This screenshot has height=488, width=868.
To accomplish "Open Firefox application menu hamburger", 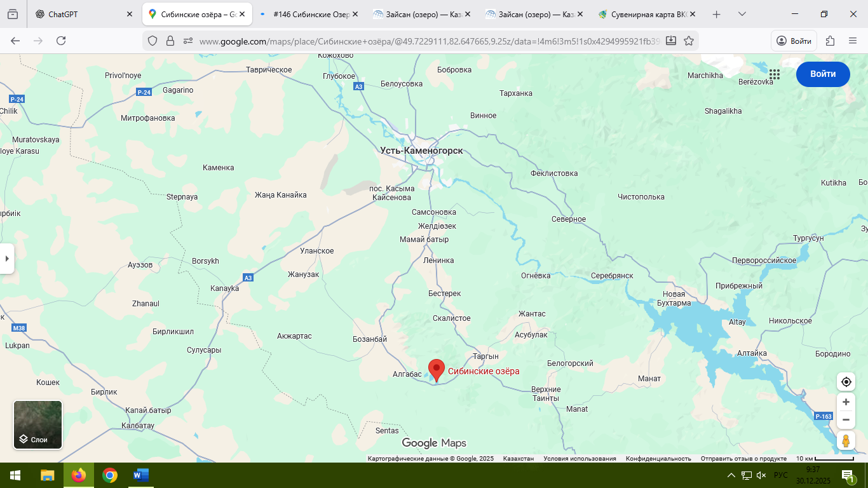I will click(x=853, y=41).
